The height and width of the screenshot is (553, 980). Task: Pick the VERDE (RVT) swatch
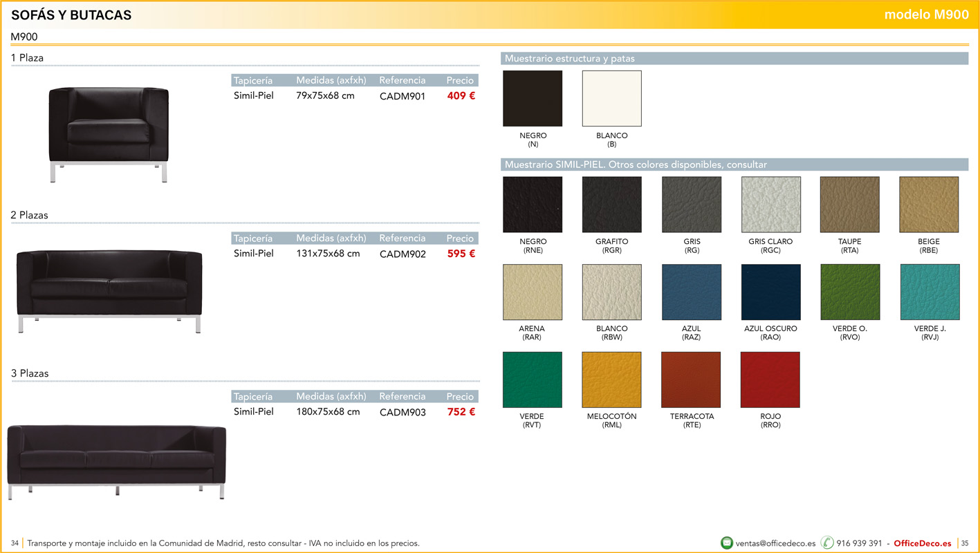[x=533, y=379]
